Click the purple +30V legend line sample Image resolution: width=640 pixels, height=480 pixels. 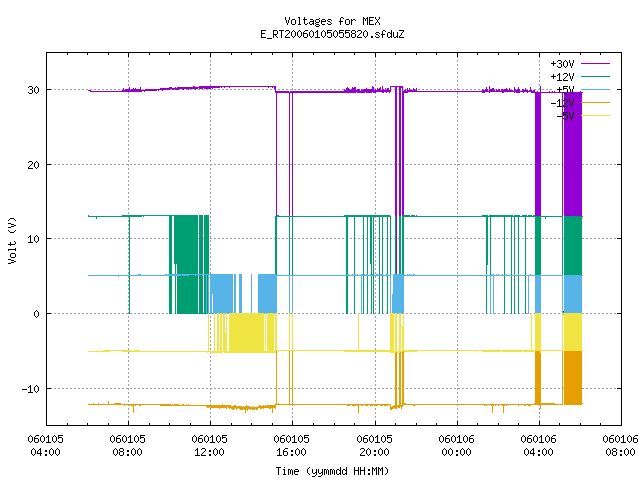coord(595,64)
